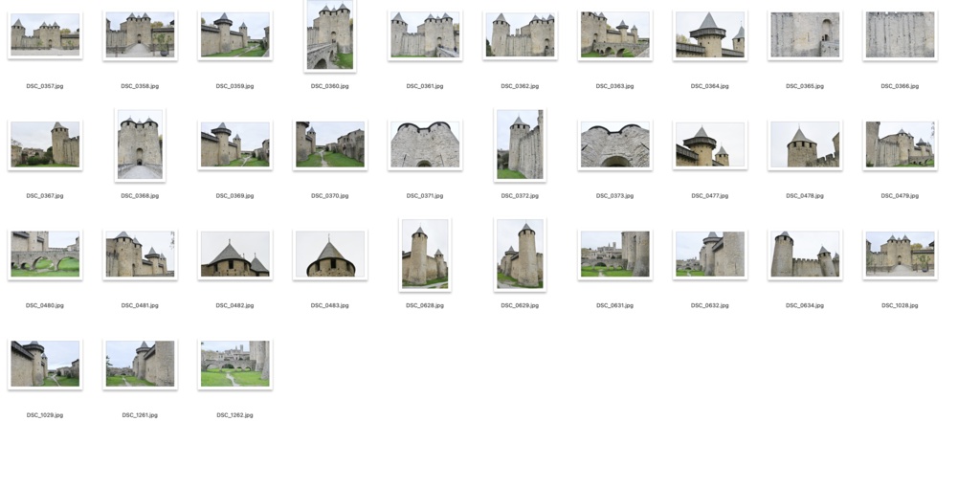The height and width of the screenshot is (488, 980).
Task: Select the DSC_0478.jpg thumbnail
Action: tap(805, 144)
